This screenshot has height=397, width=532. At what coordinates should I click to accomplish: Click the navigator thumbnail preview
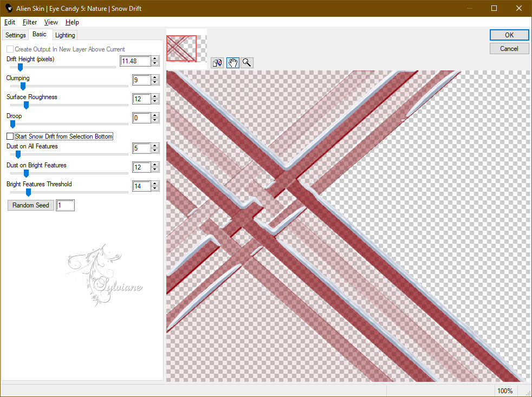181,49
